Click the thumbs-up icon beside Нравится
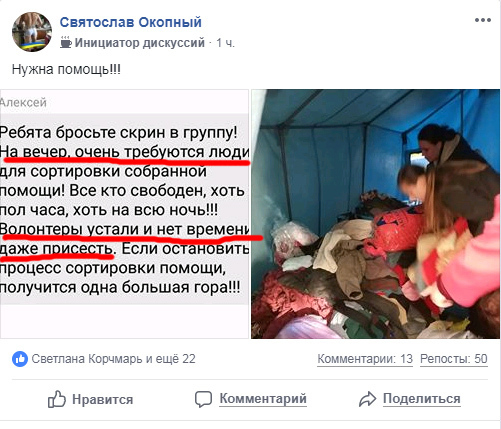 pos(56,399)
